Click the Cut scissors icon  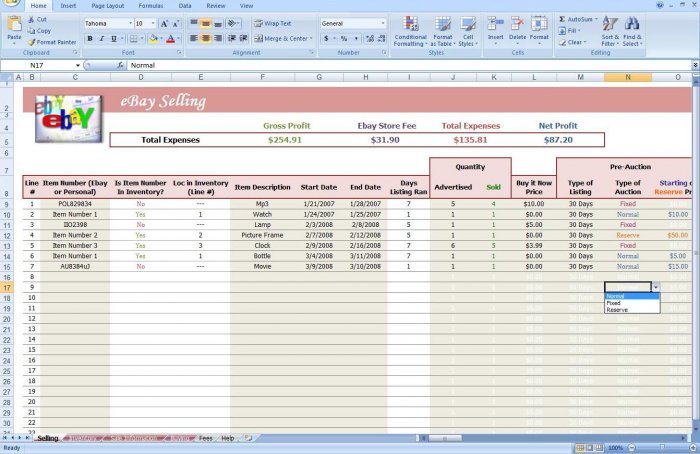click(x=31, y=20)
